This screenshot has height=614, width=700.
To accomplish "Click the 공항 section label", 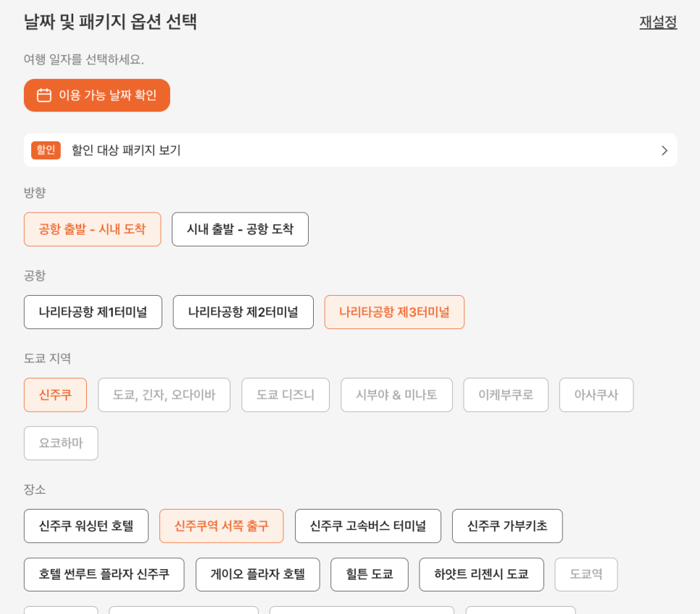I will point(35,275).
